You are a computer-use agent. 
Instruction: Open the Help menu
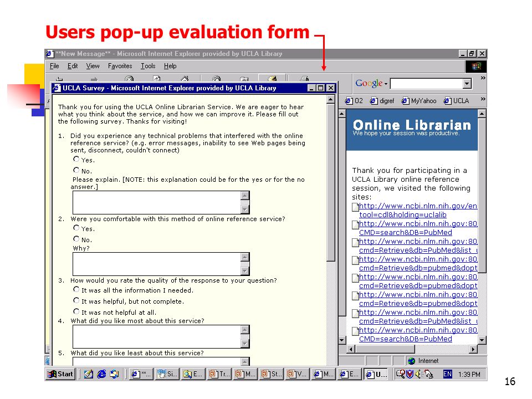[x=170, y=66]
